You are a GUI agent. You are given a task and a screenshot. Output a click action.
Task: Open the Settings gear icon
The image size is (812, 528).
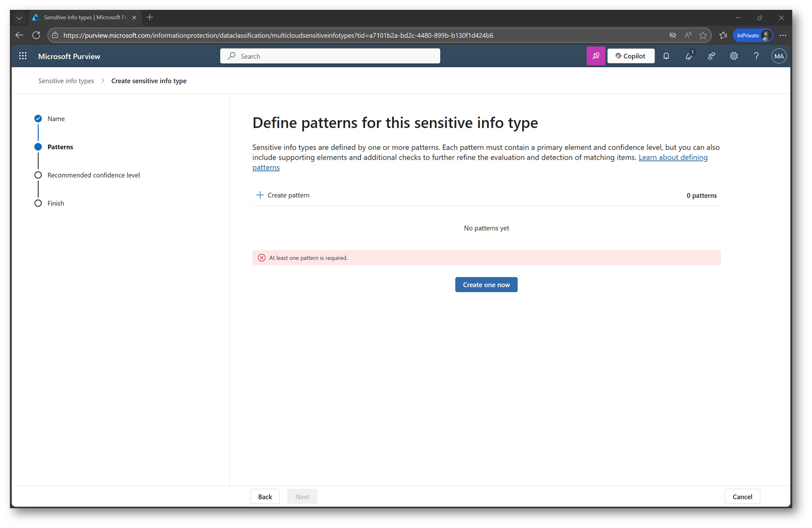(733, 56)
